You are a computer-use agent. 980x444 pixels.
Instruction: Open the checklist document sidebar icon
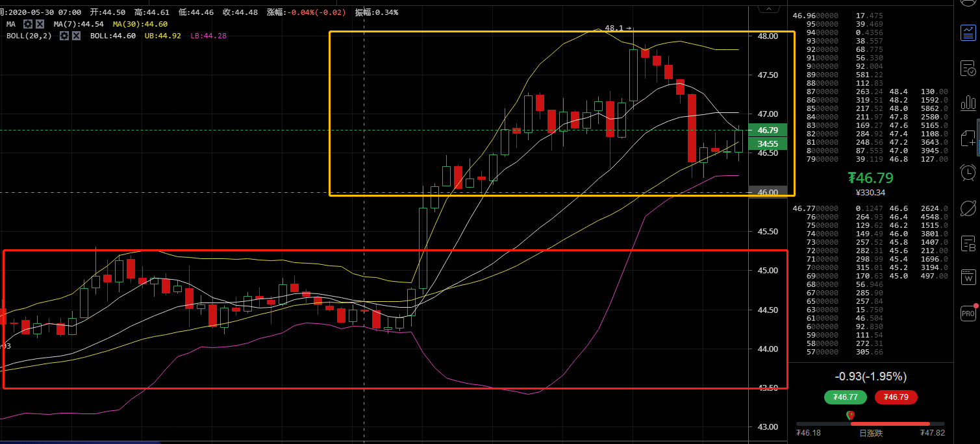[968, 68]
